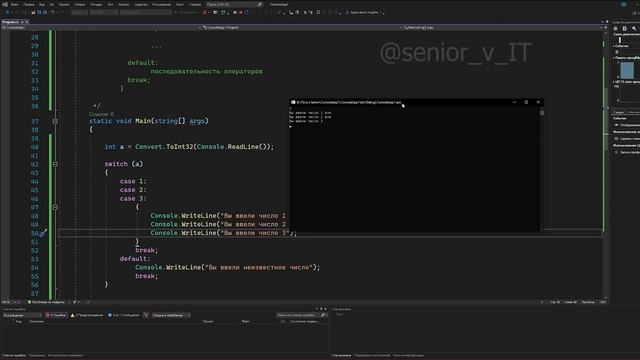Click the Restart debugging icon
This screenshot has width=640, height=360.
click(x=247, y=13)
